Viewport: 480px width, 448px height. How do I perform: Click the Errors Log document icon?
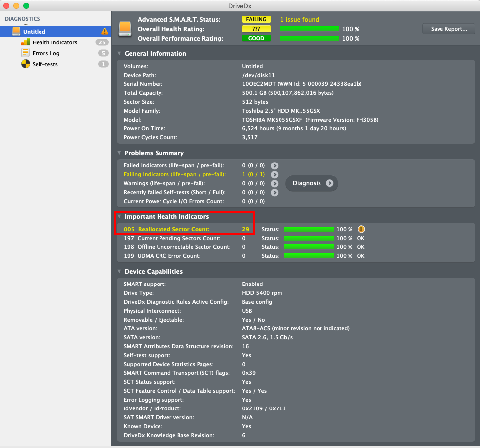[25, 53]
